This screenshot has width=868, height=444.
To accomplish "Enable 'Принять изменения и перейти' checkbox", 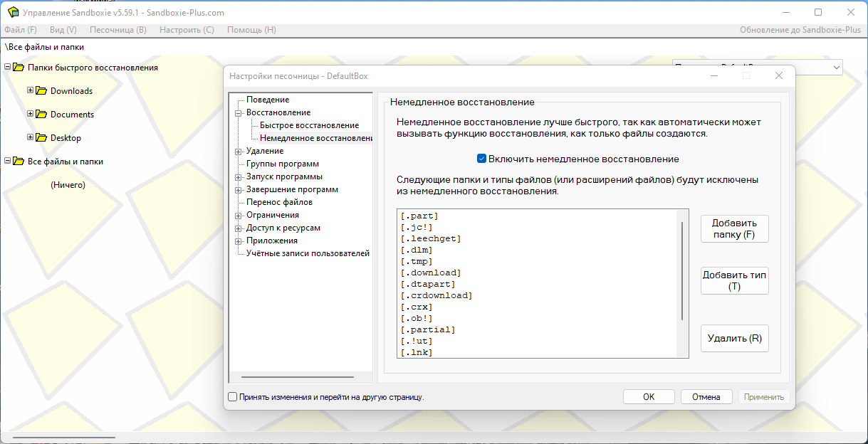I will coord(232,397).
